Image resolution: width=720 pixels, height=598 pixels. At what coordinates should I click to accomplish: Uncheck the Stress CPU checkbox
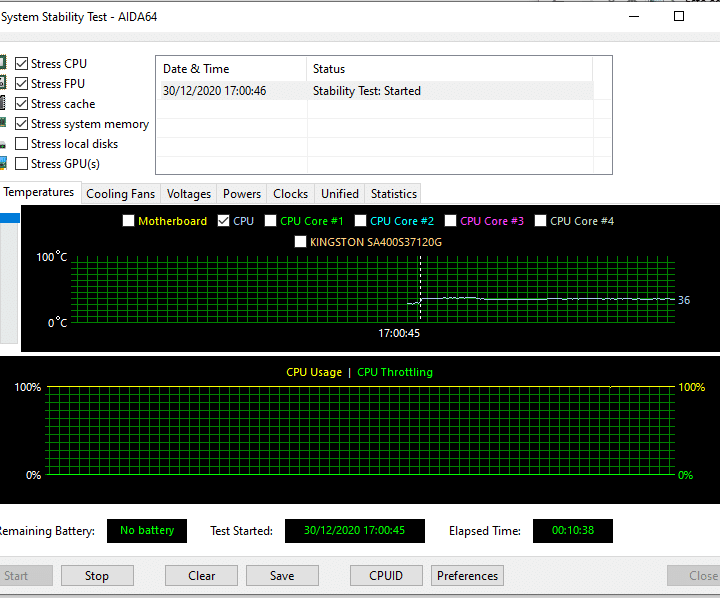tap(22, 64)
